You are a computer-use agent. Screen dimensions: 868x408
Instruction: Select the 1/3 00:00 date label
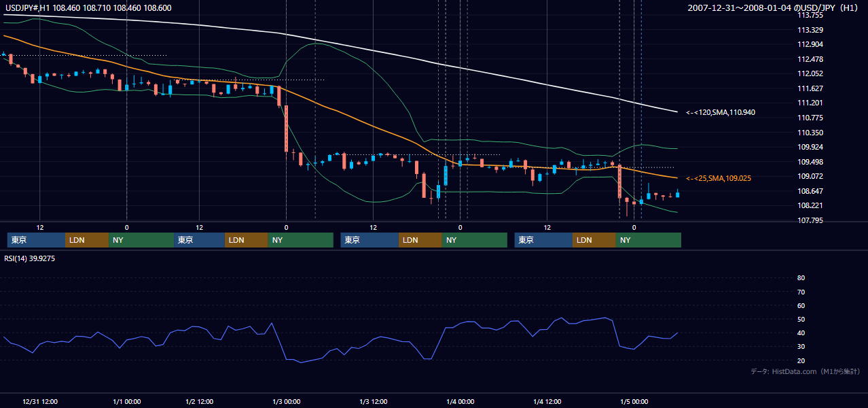[286, 401]
